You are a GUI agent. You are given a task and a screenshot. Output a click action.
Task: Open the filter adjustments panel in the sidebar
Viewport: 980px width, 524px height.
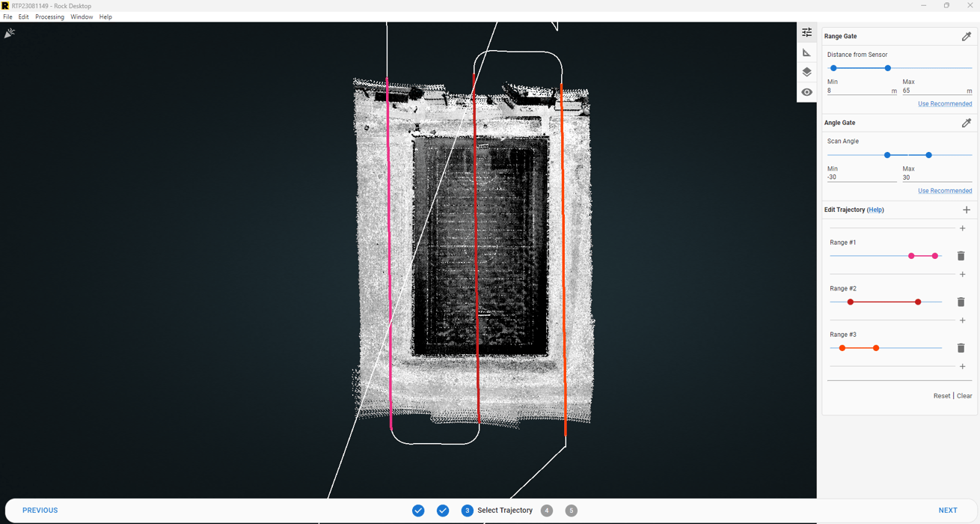(806, 32)
